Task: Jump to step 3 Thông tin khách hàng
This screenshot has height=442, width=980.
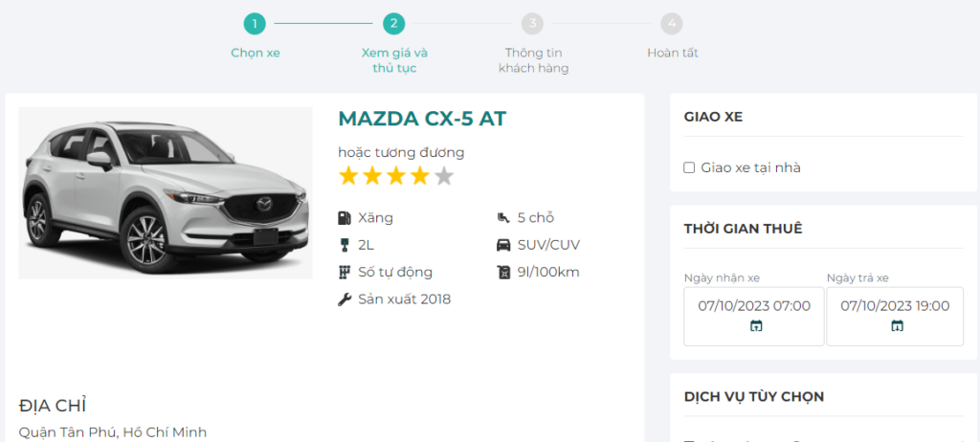Action: coord(533,23)
